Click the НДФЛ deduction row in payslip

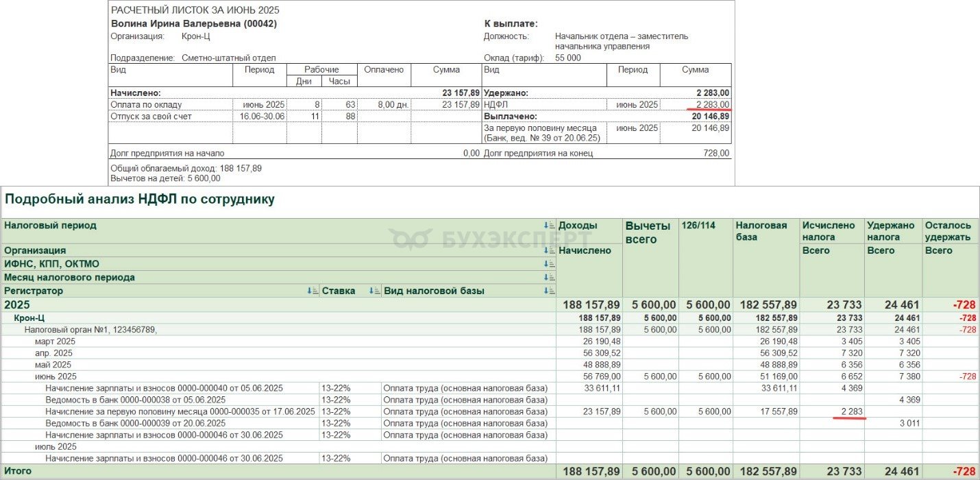coord(607,105)
